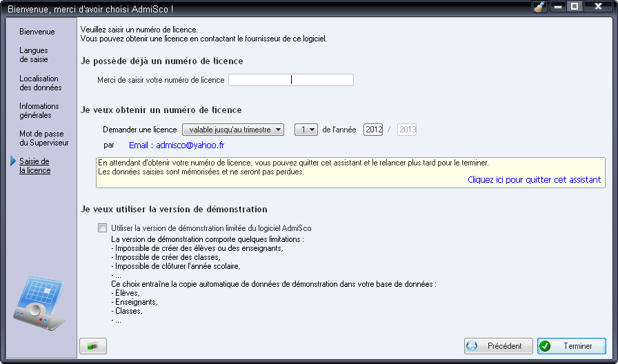
Task: Click the admisco@yahoo.fr email link
Action: point(177,145)
